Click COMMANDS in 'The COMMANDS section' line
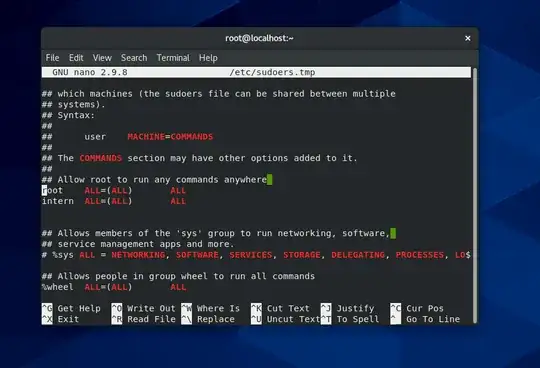This screenshot has height=368, width=540. tap(101, 158)
